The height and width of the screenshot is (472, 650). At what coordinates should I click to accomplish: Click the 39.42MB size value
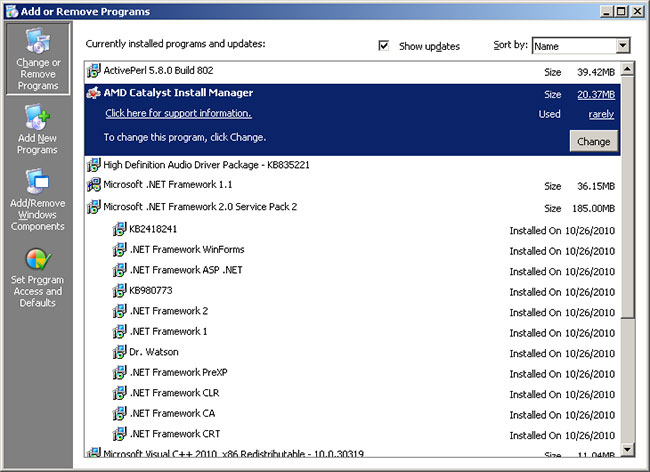click(x=596, y=73)
